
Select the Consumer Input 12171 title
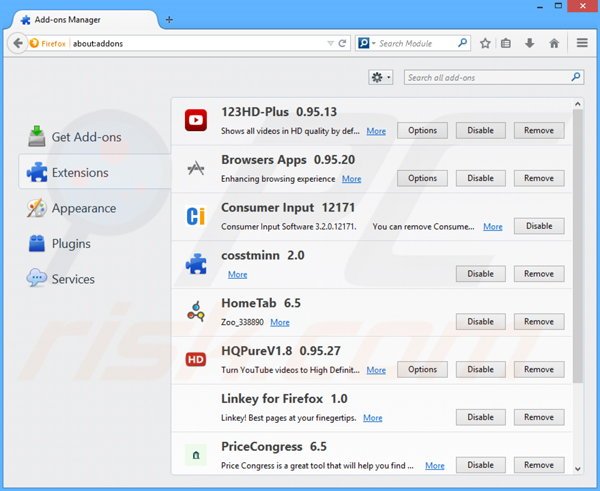(x=288, y=207)
